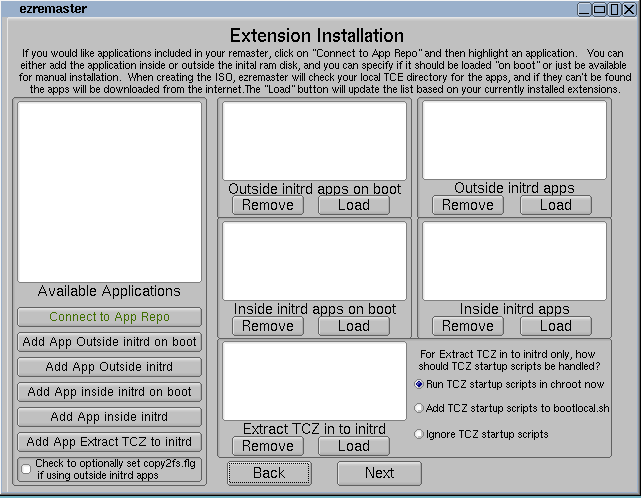Choose Add TCZ startup scripts to bootlocal.sh
Viewport: 641px width, 498px height.
click(419, 408)
